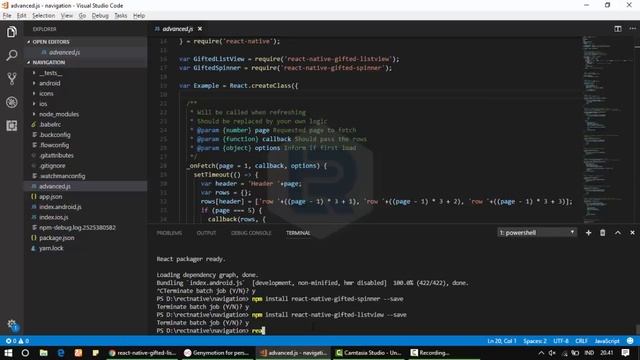
Task: Open the View menu
Action: [67, 16]
